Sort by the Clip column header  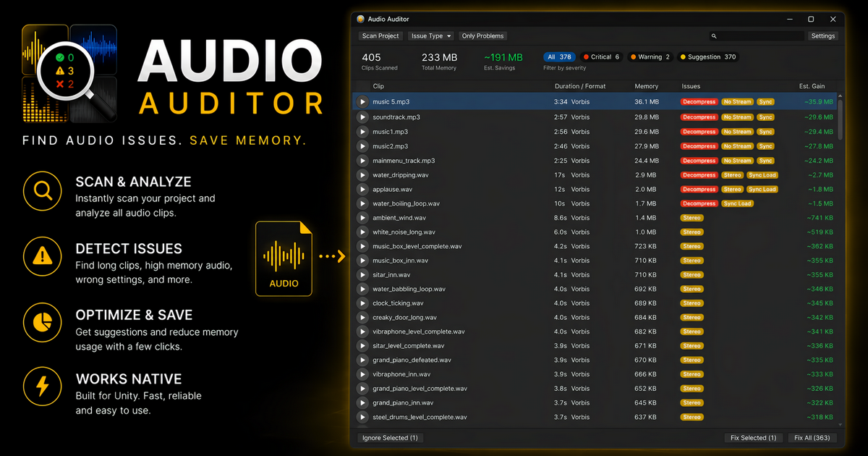[x=378, y=86]
